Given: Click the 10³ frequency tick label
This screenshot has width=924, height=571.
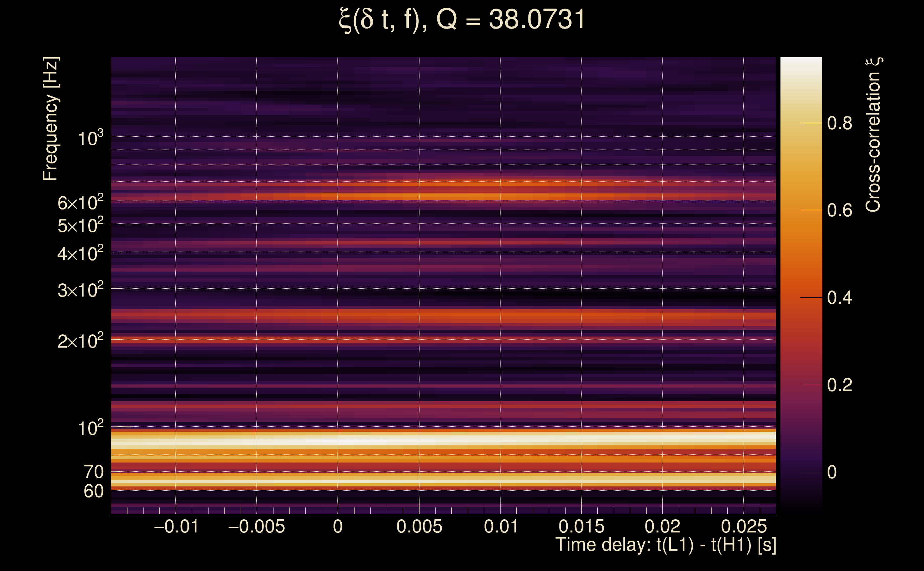Looking at the screenshot, I should click(x=90, y=138).
